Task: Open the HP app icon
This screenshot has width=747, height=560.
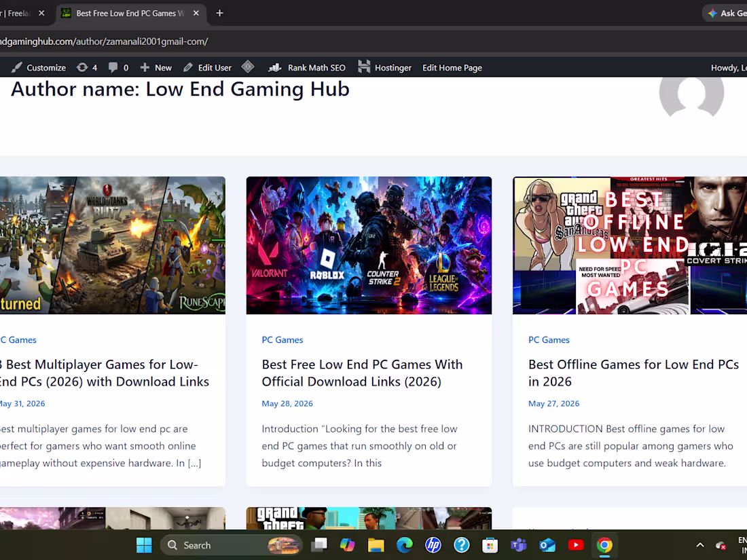Action: pos(433,545)
